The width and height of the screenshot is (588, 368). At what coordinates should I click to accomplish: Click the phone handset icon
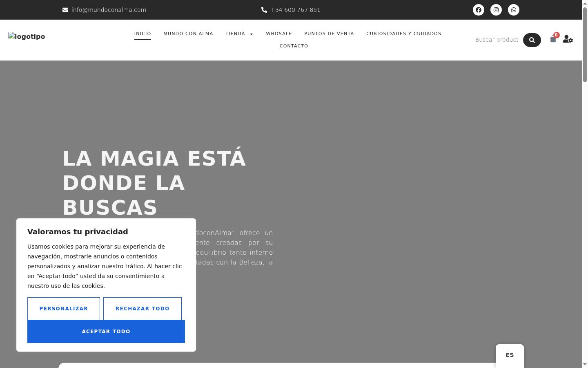(x=264, y=10)
